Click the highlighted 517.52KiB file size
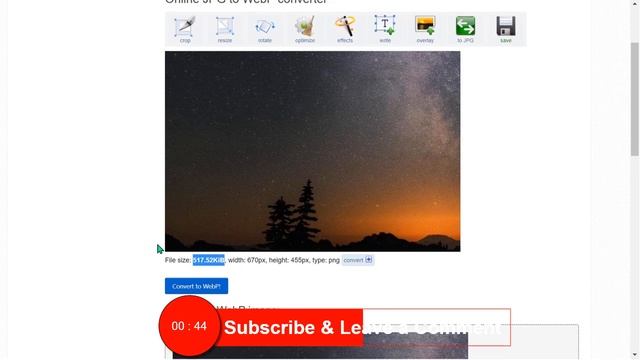The image size is (640, 360). point(209,260)
